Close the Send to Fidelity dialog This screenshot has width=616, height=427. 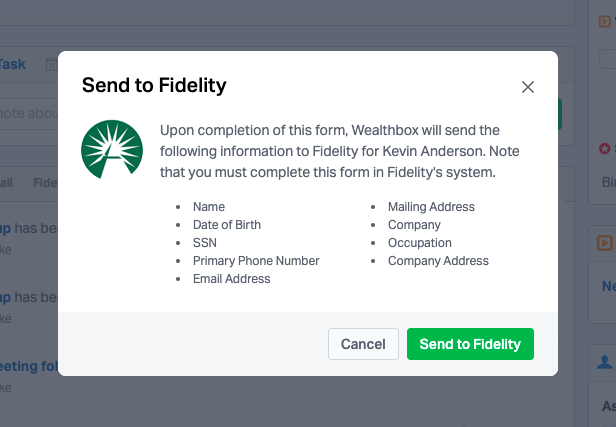pyautogui.click(x=528, y=87)
